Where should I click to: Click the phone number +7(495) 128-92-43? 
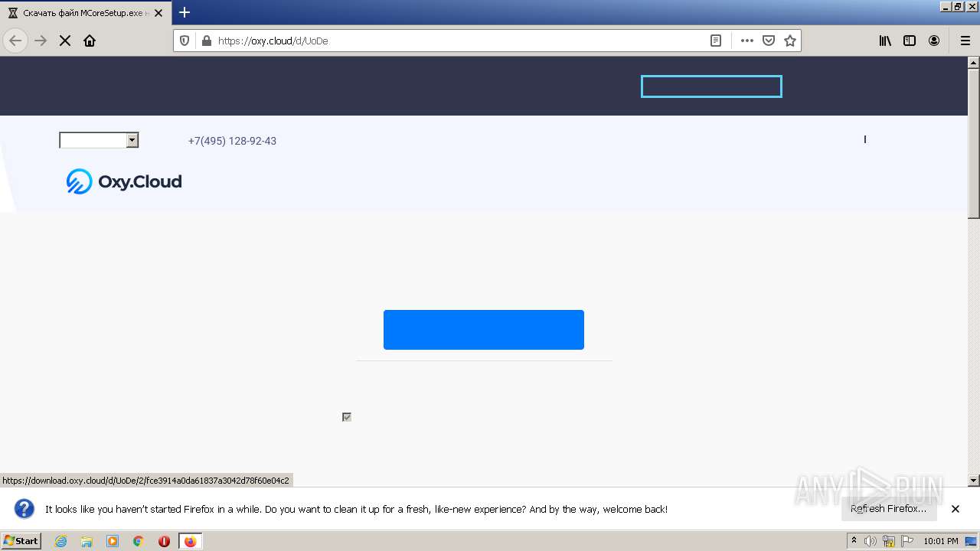click(232, 141)
